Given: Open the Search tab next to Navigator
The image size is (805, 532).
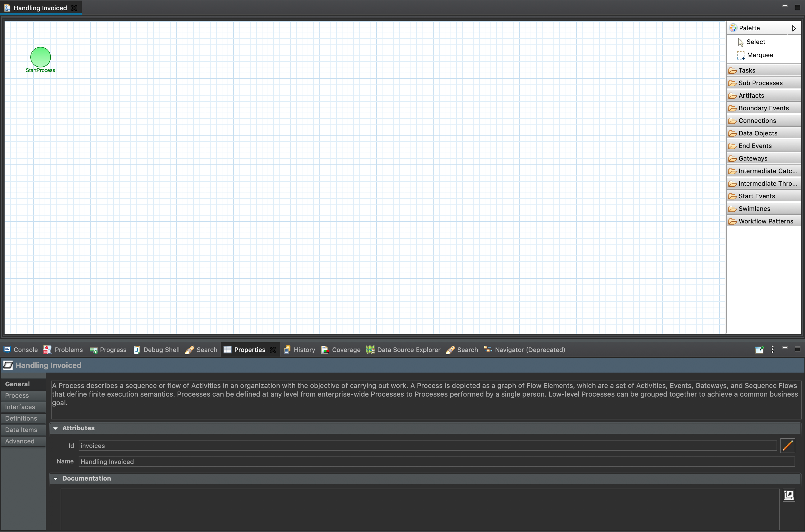Looking at the screenshot, I should [x=462, y=349].
